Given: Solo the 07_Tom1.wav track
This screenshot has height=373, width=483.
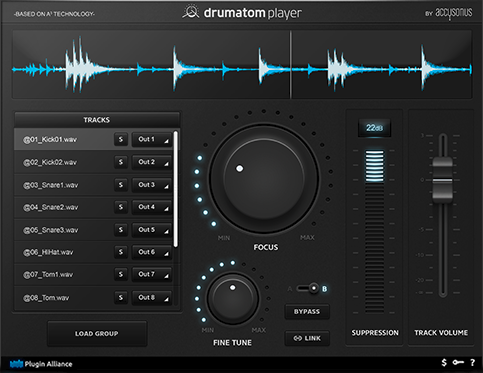Looking at the screenshot, I should tap(121, 274).
